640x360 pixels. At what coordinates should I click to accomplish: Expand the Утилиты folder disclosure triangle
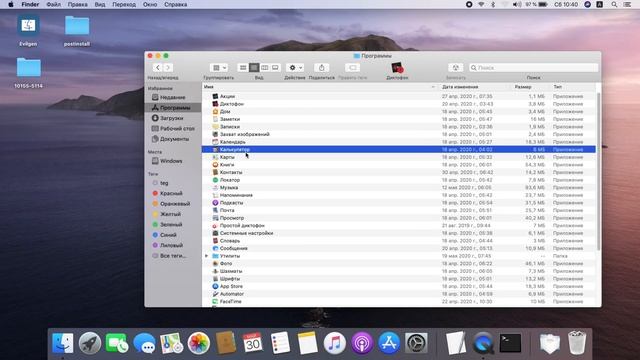click(207, 256)
